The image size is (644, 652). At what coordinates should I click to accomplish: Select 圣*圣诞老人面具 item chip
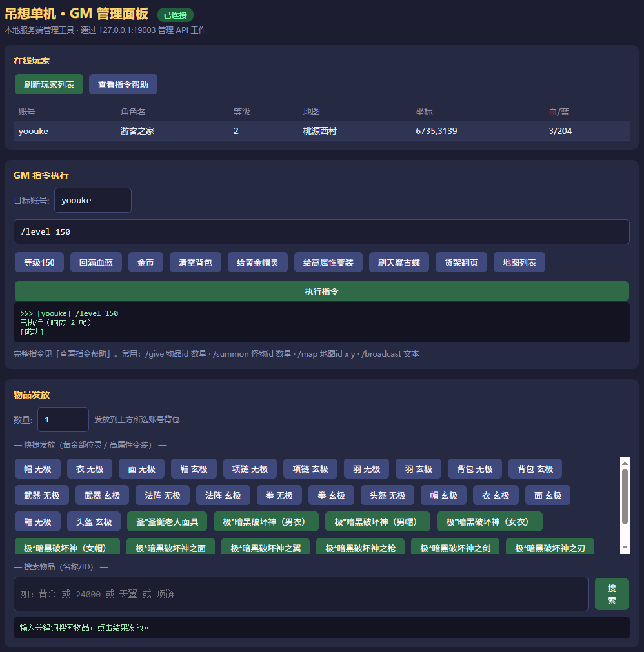pos(167,522)
